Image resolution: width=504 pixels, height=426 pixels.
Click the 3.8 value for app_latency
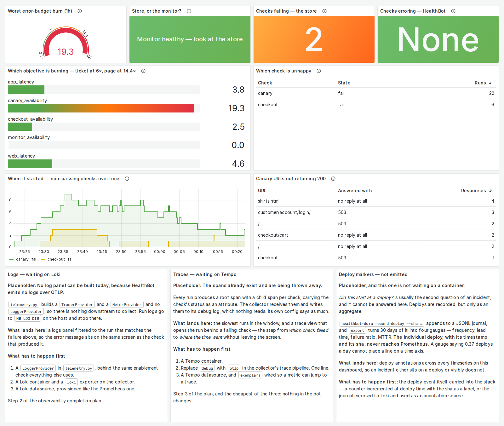[238, 90]
